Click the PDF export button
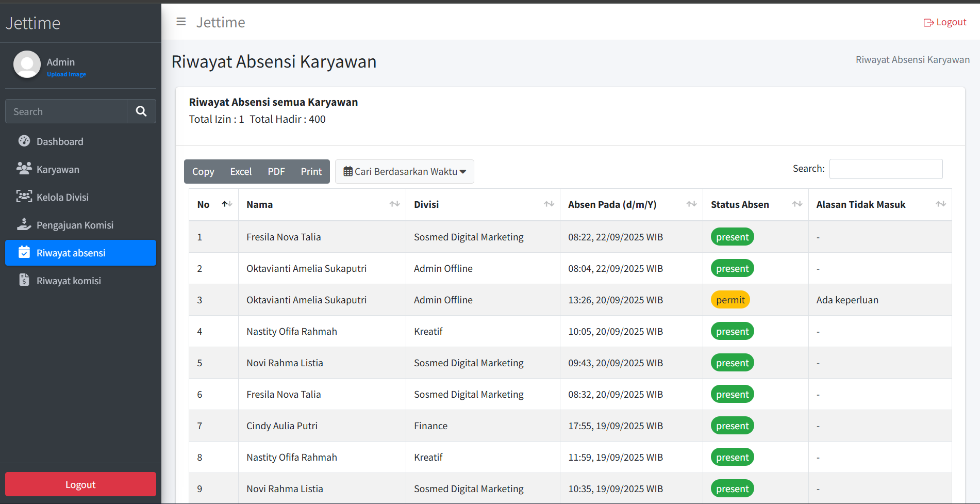This screenshot has height=504, width=980. [x=276, y=171]
